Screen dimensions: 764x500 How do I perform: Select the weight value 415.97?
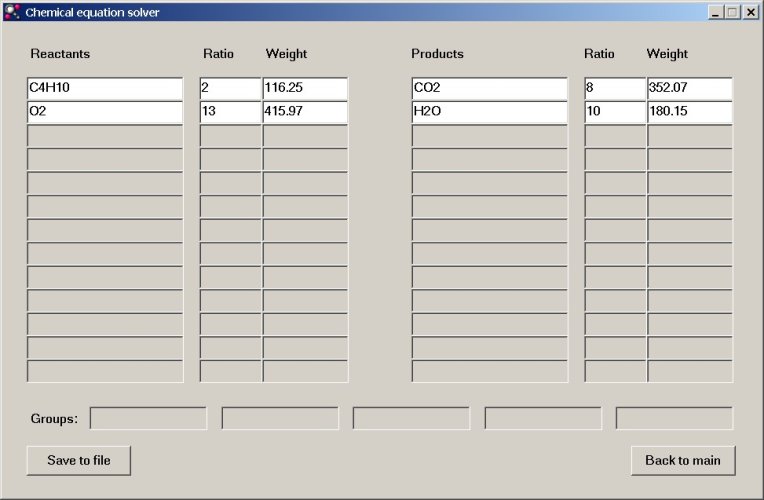pyautogui.click(x=306, y=112)
